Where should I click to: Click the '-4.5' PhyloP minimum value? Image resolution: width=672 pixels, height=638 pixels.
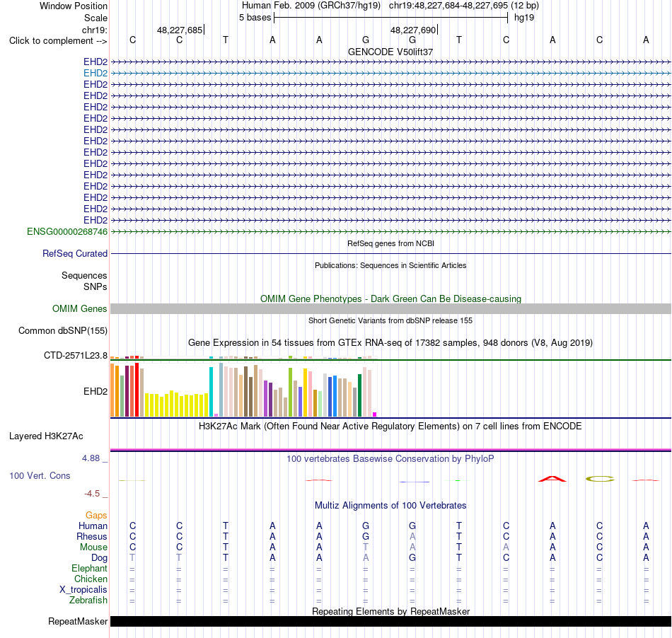click(92, 494)
